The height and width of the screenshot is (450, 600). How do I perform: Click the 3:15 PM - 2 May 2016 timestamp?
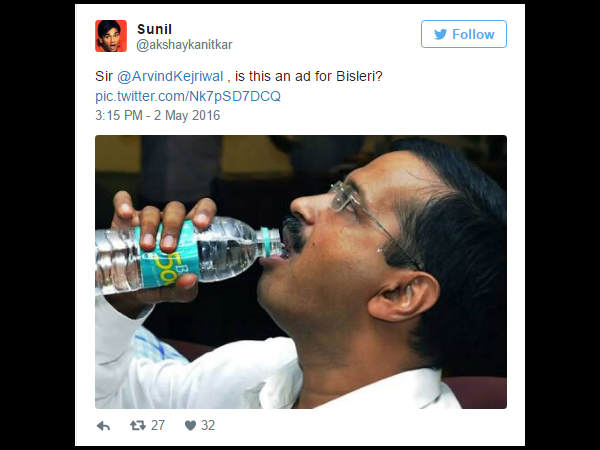[158, 115]
